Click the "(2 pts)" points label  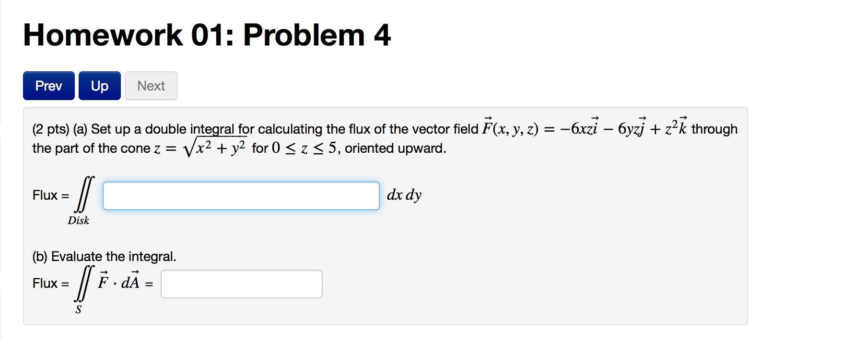tap(51, 129)
